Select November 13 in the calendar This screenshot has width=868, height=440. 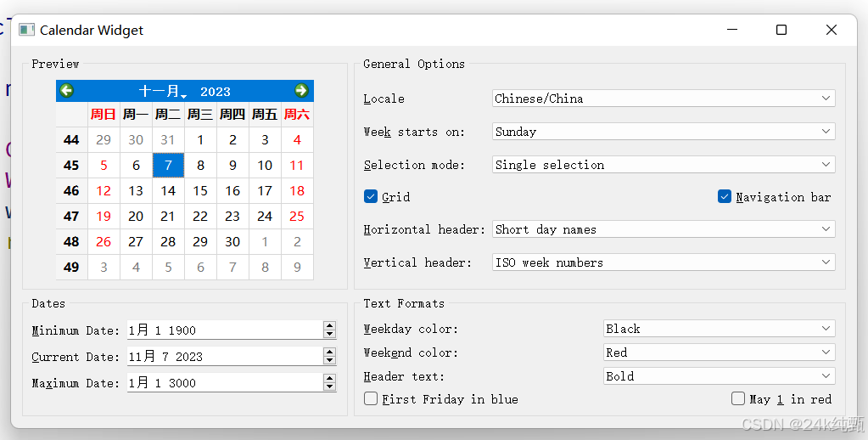[136, 190]
